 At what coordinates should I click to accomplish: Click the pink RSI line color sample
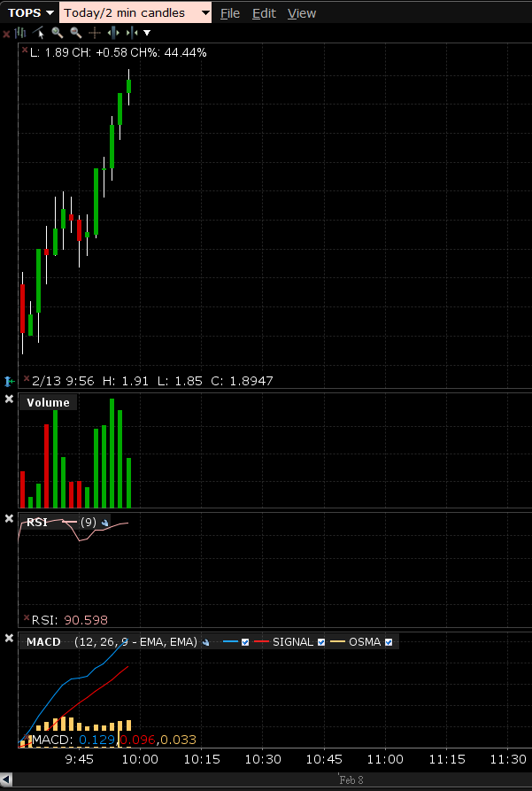click(x=69, y=522)
